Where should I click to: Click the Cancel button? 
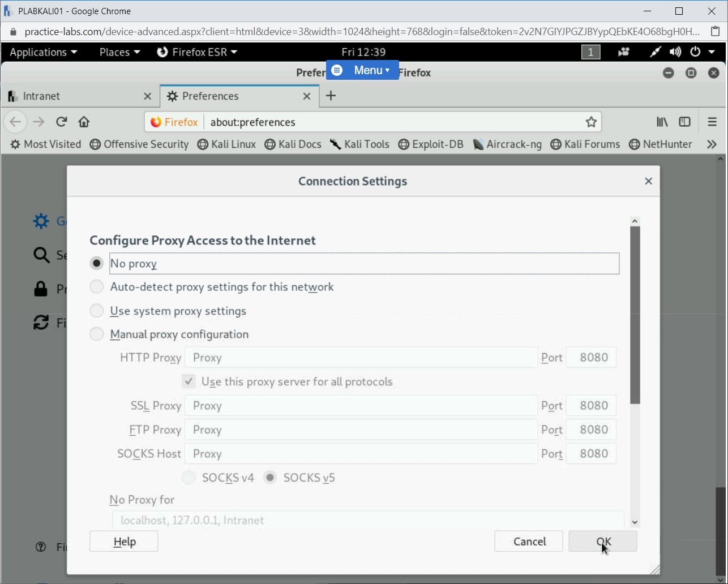(529, 542)
